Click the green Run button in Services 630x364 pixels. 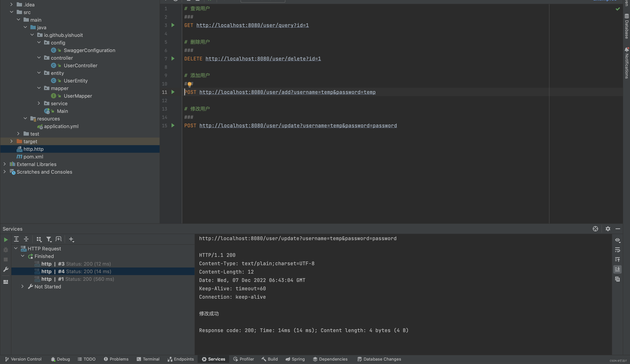click(x=6, y=240)
